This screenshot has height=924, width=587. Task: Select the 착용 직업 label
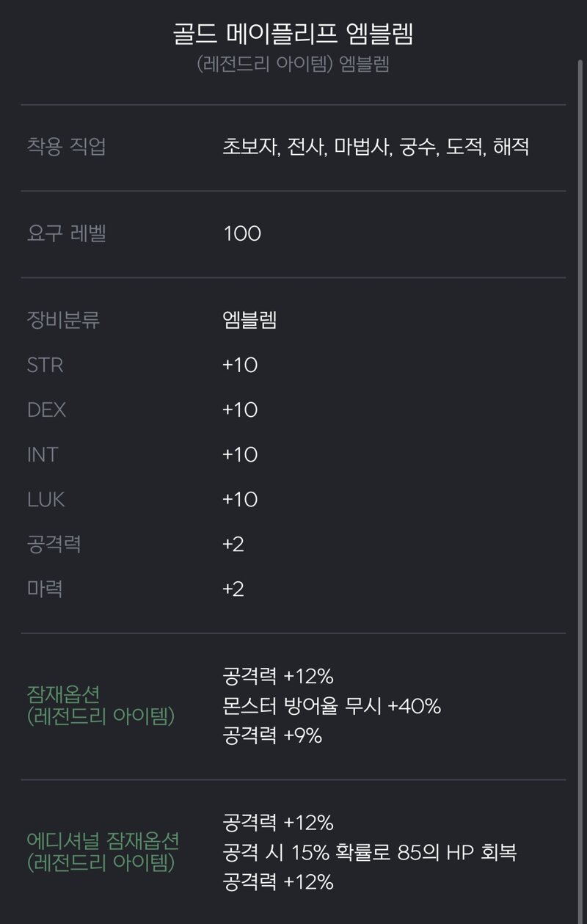click(66, 146)
